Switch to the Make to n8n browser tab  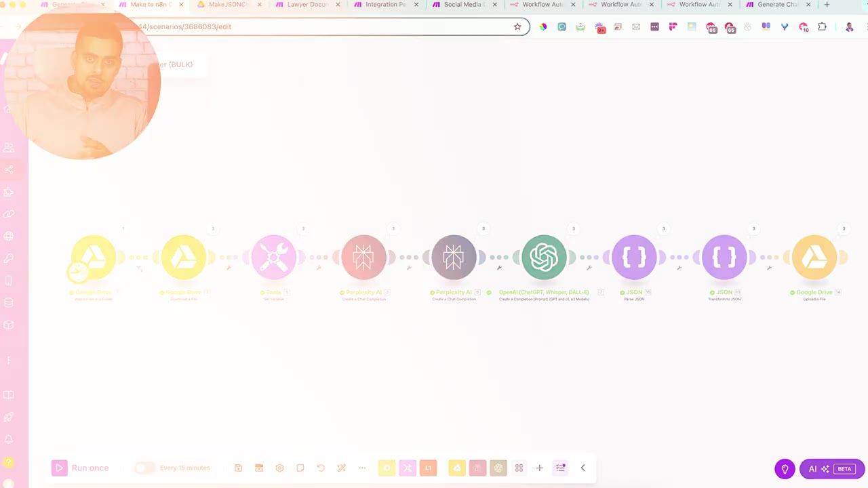coord(150,5)
